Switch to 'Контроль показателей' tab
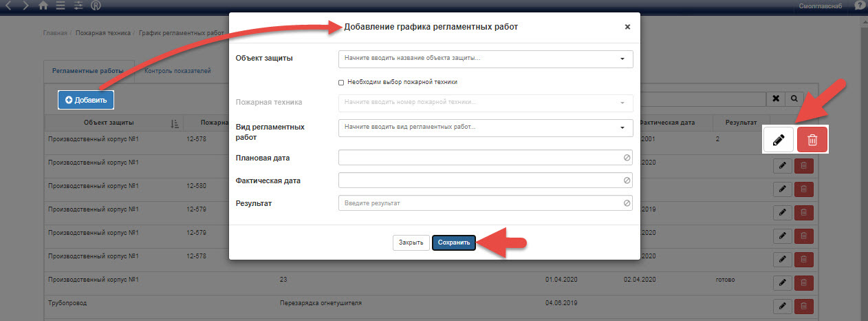 click(x=177, y=71)
